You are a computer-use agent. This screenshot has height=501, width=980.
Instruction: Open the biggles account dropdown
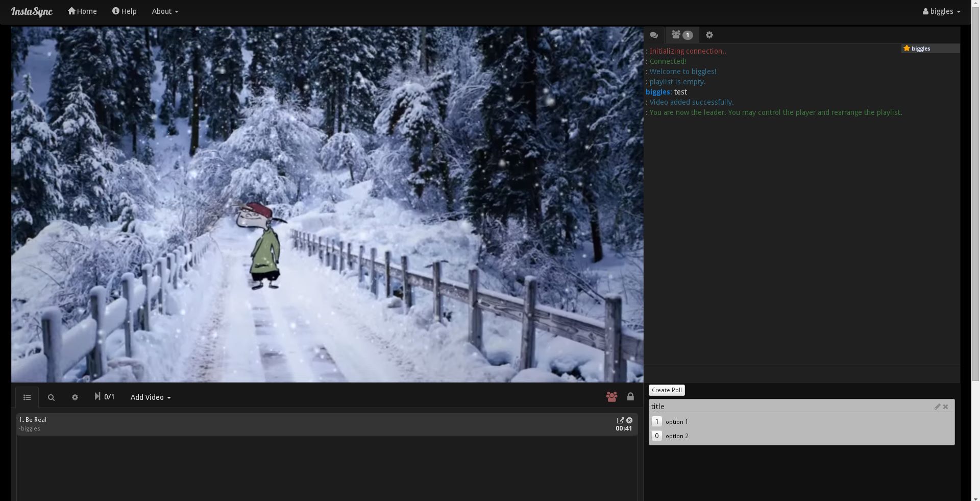941,11
